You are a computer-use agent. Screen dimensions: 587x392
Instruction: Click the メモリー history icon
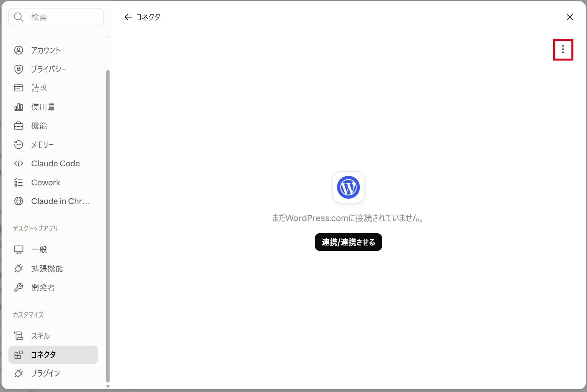point(19,145)
